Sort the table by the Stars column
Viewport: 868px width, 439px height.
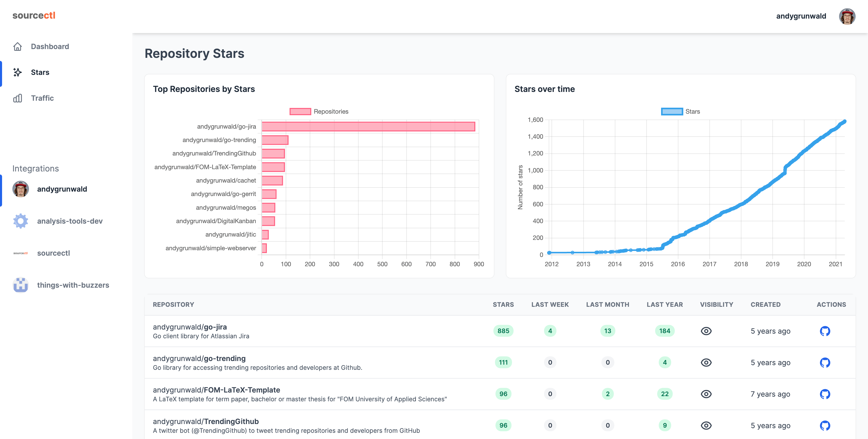[502, 304]
